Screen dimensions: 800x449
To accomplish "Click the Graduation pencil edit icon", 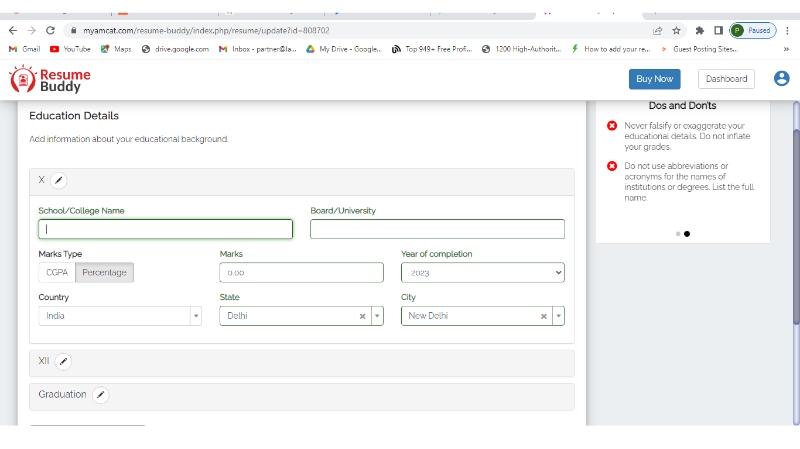I will pyautogui.click(x=100, y=395).
